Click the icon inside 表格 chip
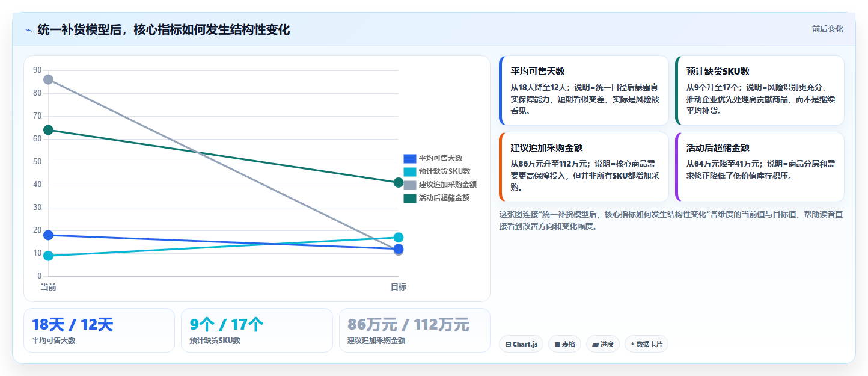The image size is (868, 376). click(x=557, y=345)
